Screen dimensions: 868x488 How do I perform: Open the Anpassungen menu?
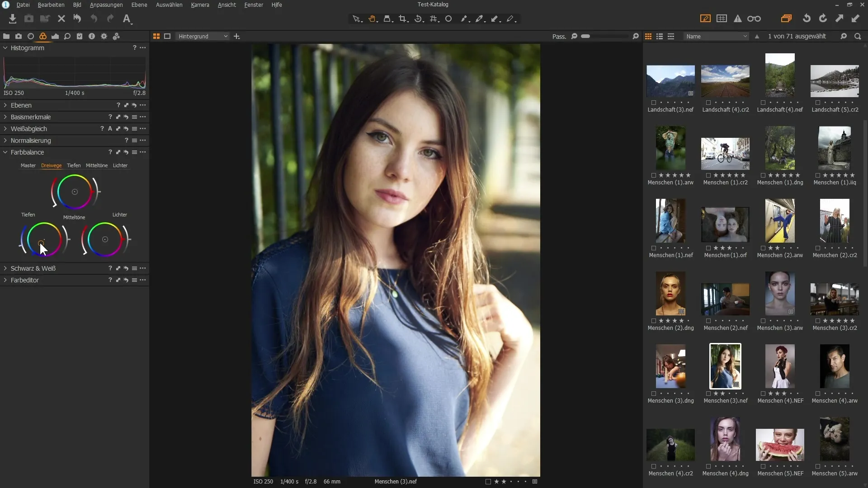tap(106, 5)
